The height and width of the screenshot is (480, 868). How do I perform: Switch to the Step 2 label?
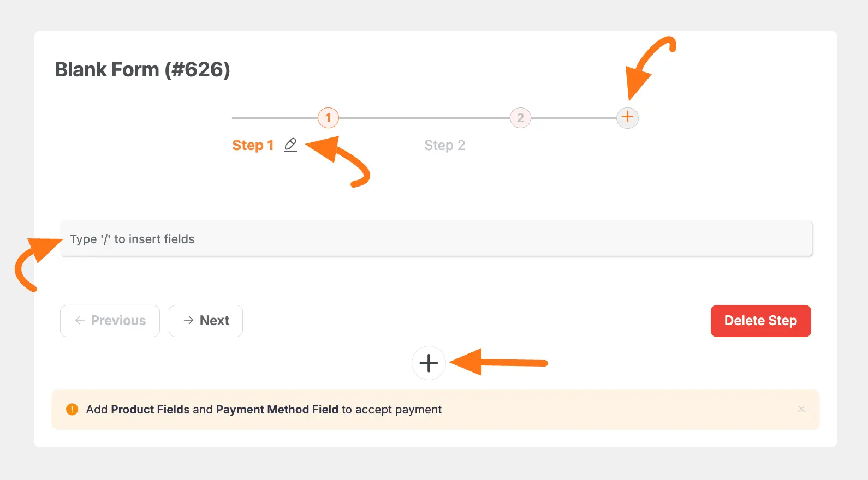(444, 146)
